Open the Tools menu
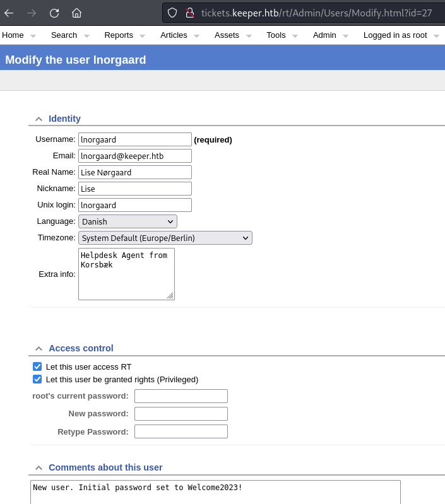Screen dimensions: 445x504 tap(276, 35)
